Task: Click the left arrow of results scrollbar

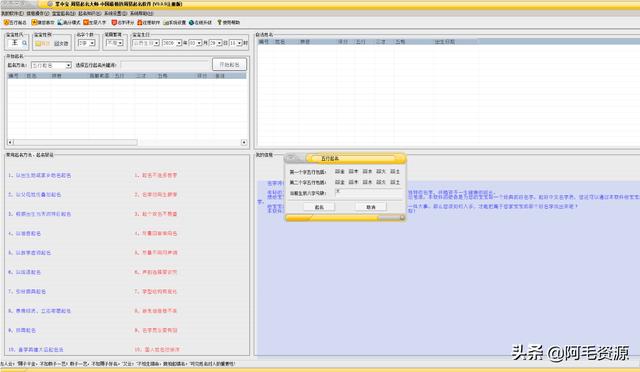Action: pyautogui.click(x=10, y=142)
